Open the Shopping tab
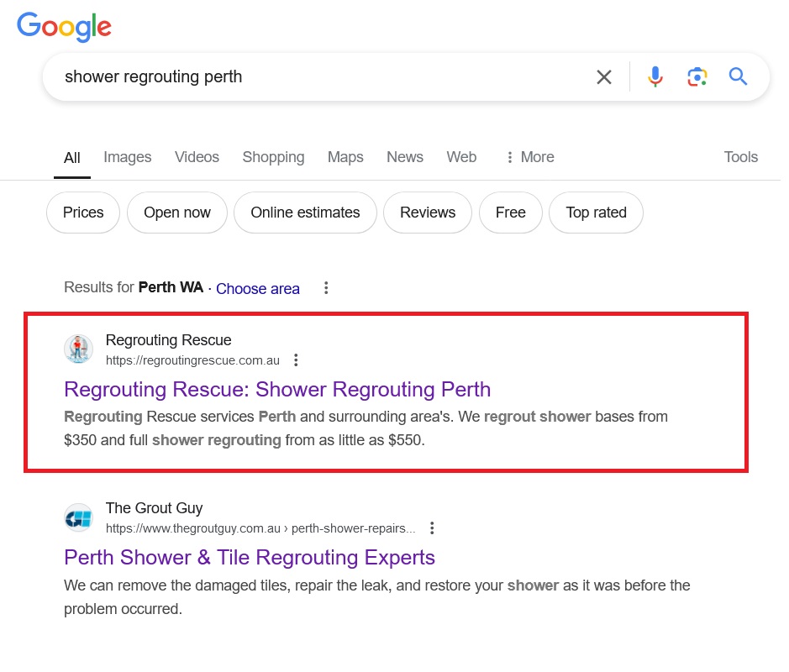The image size is (789, 672). pos(273,157)
